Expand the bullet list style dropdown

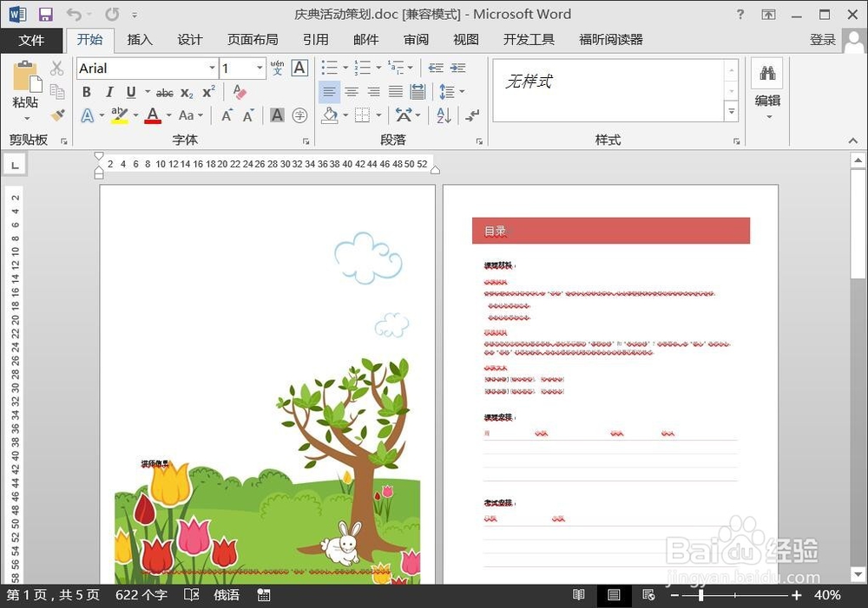point(345,67)
